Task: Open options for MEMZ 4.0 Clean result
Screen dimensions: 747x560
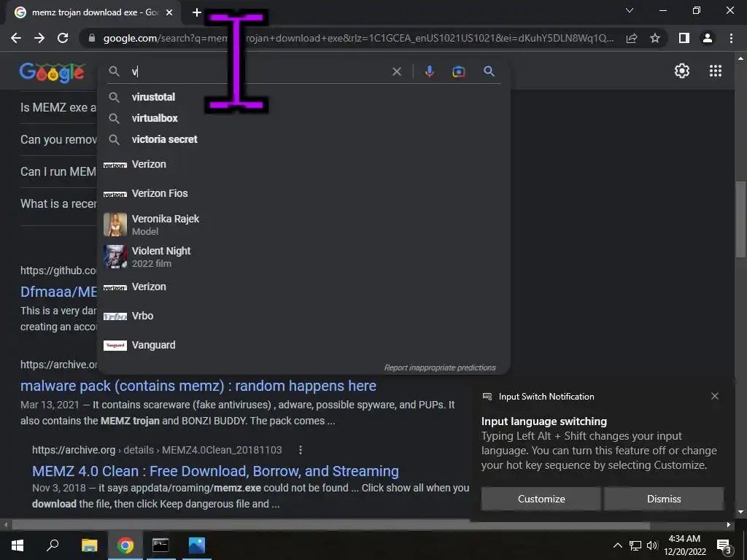Action: coord(300,450)
